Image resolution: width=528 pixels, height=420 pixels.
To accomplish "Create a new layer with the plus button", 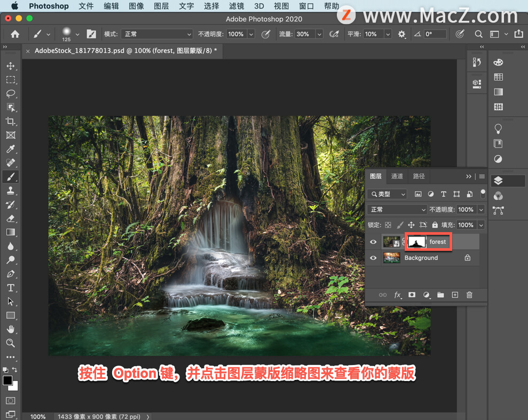I will click(x=454, y=295).
